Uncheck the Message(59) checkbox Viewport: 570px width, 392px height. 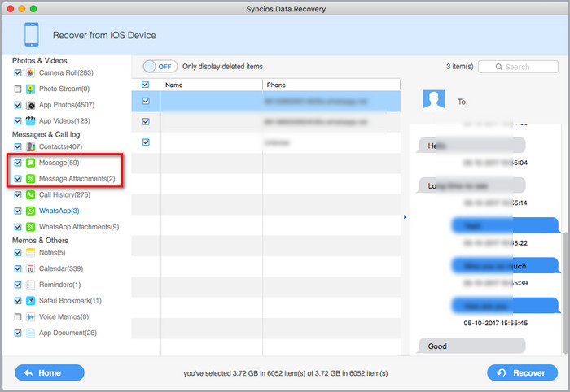click(x=17, y=163)
